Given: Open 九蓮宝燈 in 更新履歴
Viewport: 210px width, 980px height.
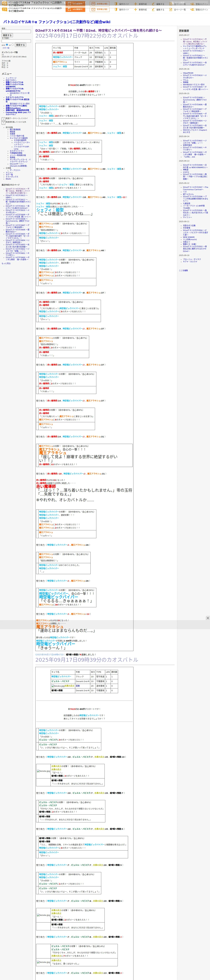Looking at the screenshot, I should point(186,203).
